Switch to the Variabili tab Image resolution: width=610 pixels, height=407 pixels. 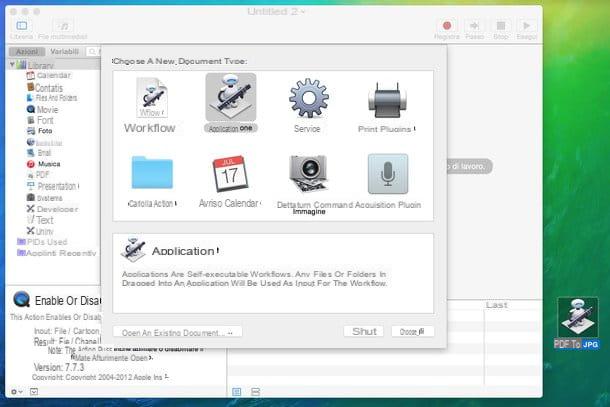tap(65, 51)
